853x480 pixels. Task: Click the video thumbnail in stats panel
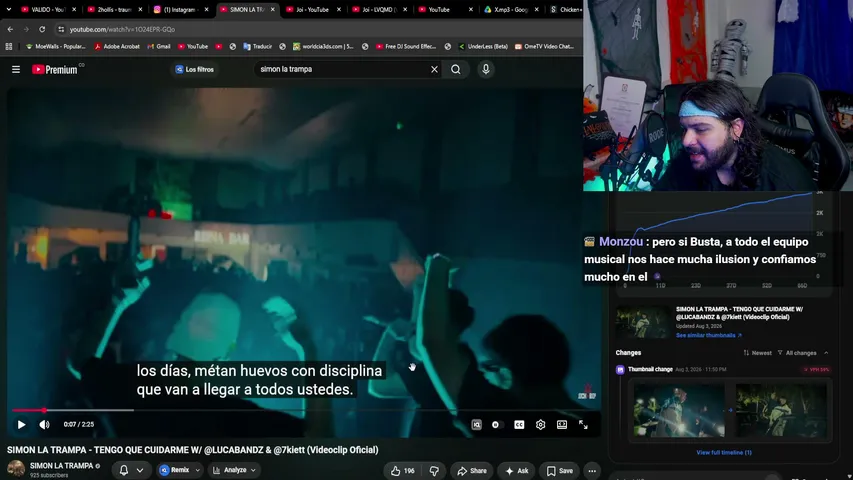point(644,322)
